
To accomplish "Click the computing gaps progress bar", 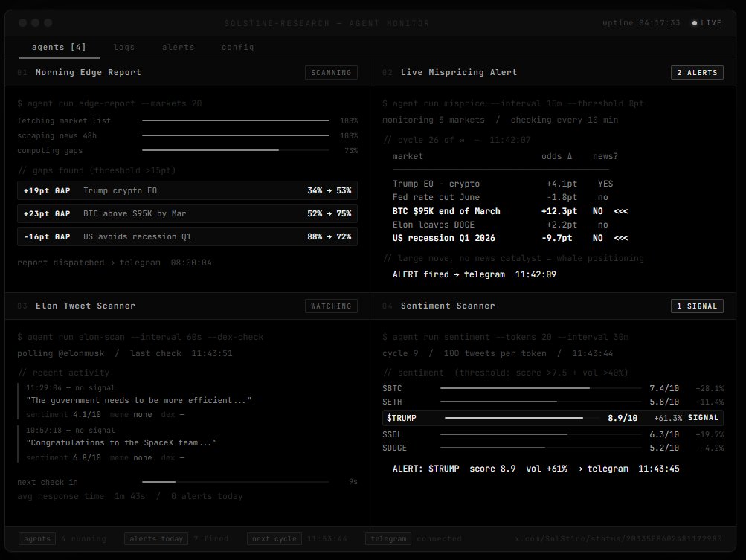I will pyautogui.click(x=236, y=150).
